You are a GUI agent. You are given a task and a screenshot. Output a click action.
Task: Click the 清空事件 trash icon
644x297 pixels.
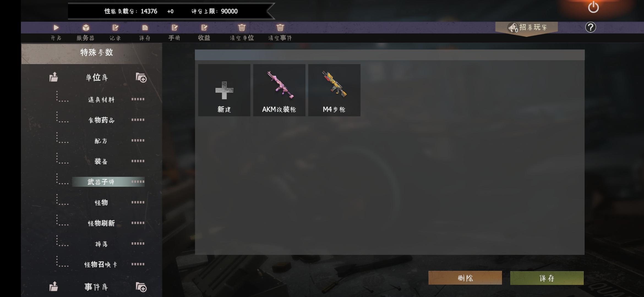280,28
